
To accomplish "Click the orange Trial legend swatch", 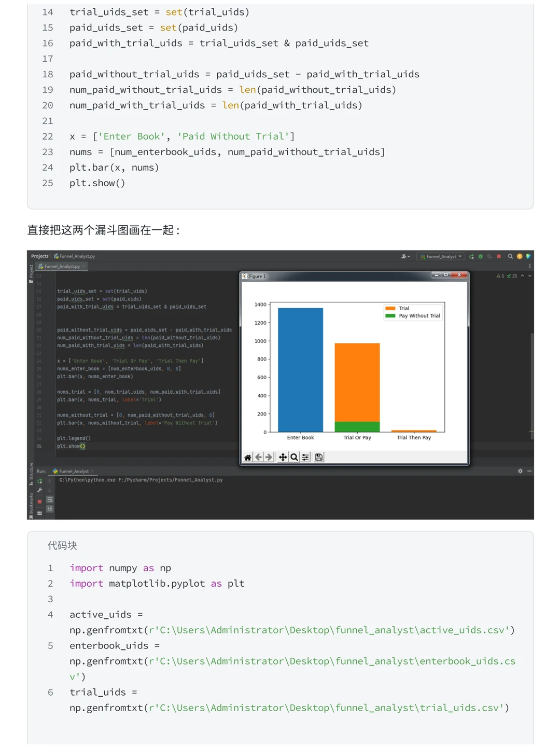I will click(390, 308).
